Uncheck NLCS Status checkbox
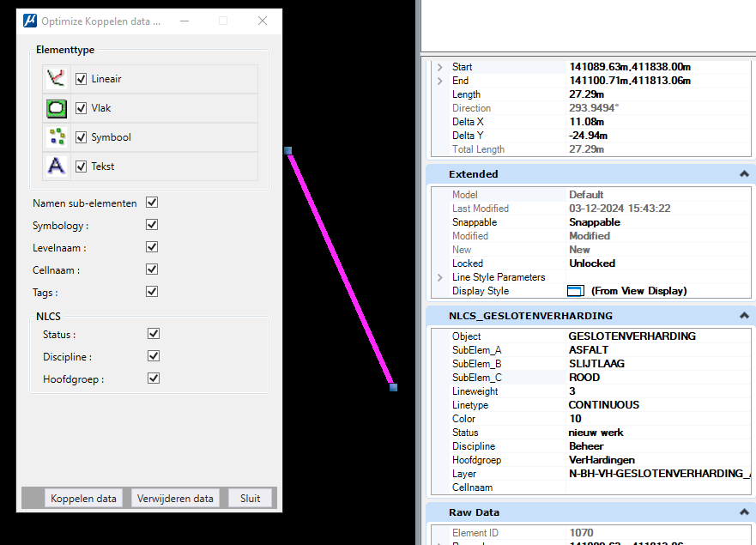 coord(154,334)
